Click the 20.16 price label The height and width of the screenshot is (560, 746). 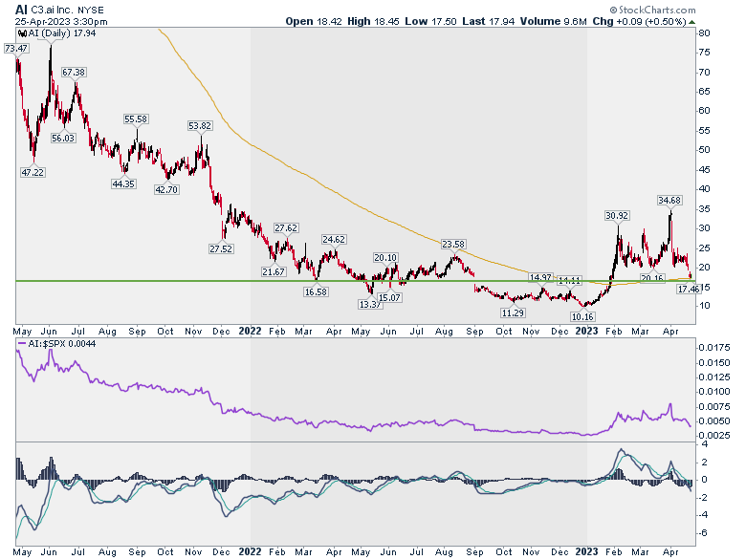(x=652, y=278)
